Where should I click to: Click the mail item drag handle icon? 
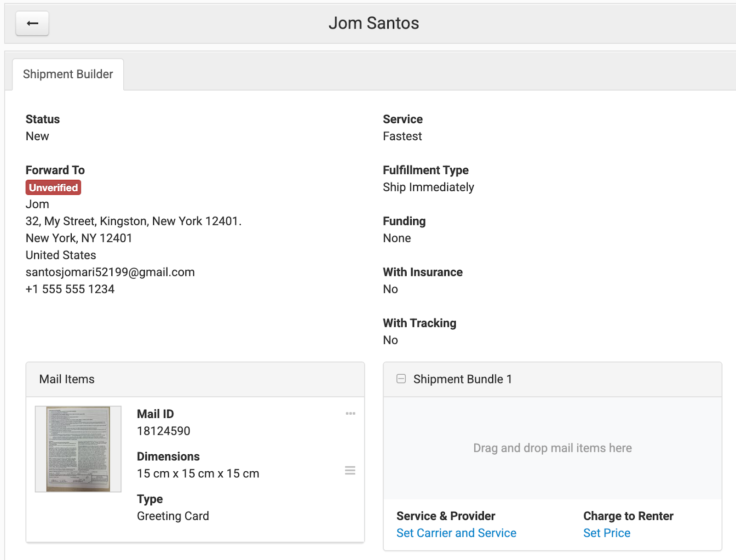[x=350, y=470]
